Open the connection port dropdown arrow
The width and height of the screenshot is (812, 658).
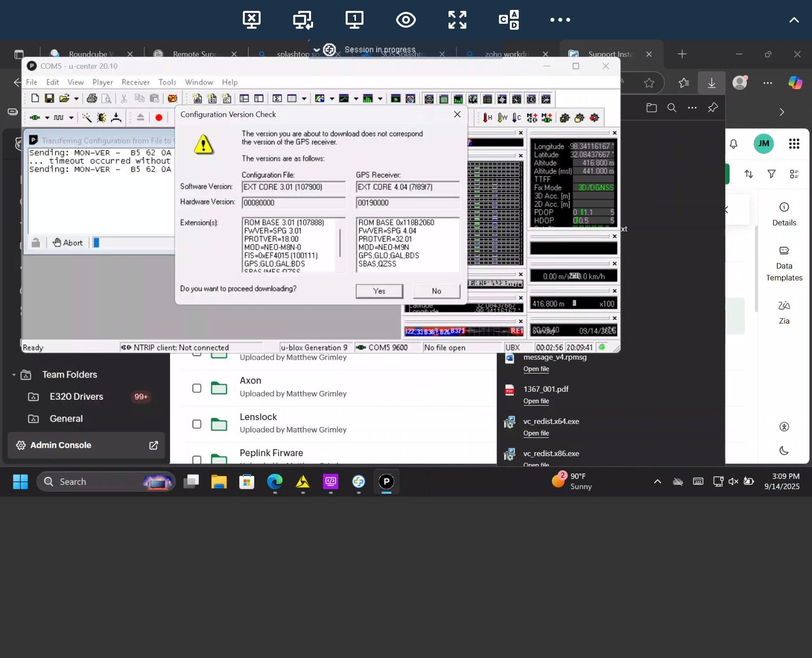pos(47,118)
